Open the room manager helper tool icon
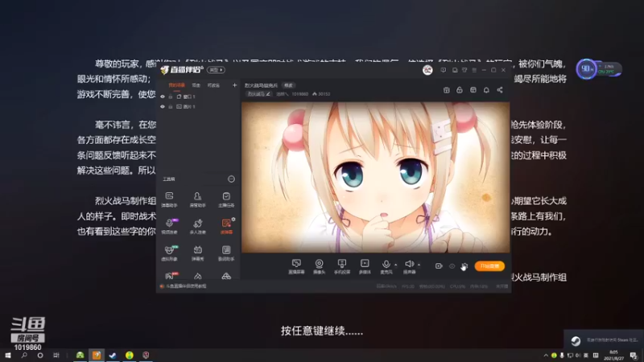The image size is (644, 362). point(197,199)
